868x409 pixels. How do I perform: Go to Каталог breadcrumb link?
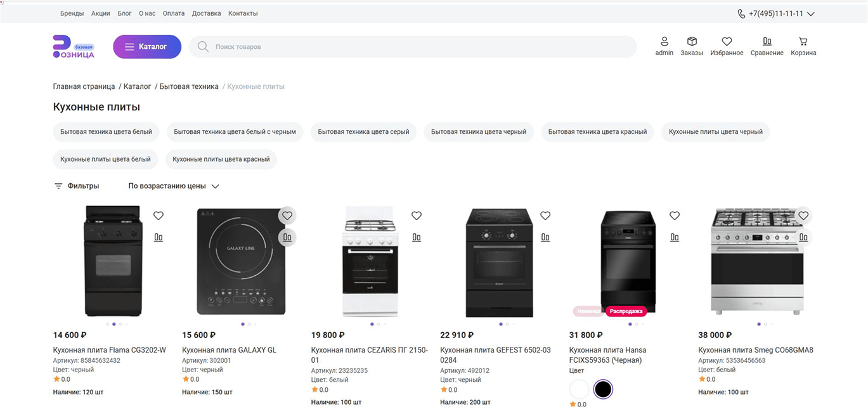(x=137, y=86)
